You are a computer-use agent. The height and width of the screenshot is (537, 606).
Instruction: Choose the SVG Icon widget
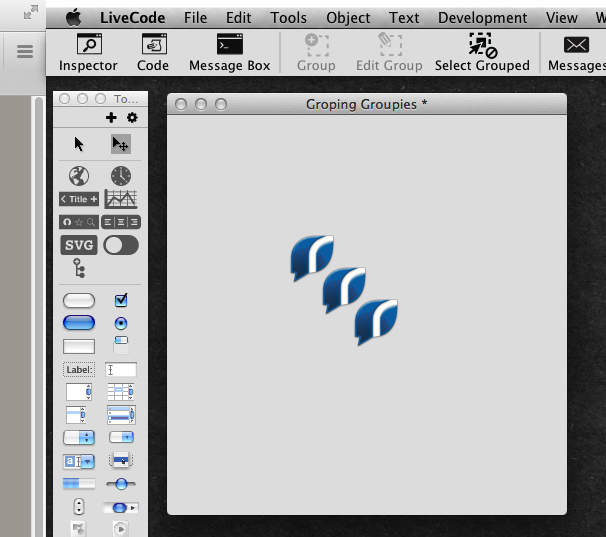pos(79,245)
